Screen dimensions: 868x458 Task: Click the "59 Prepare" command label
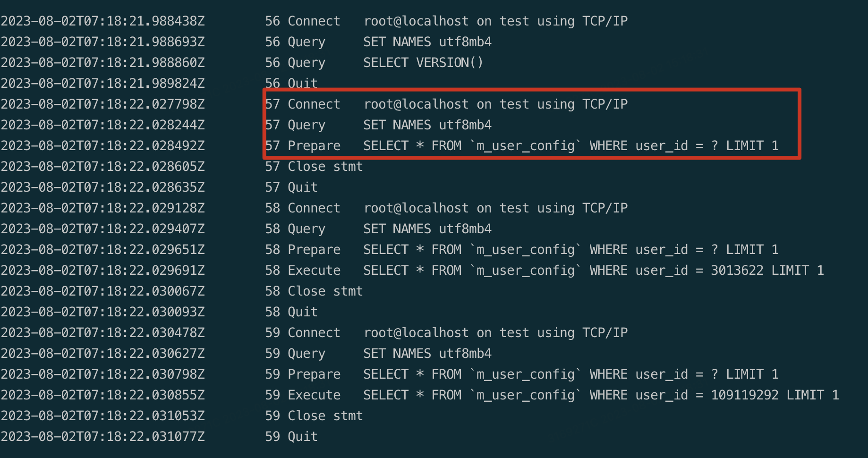[314, 374]
